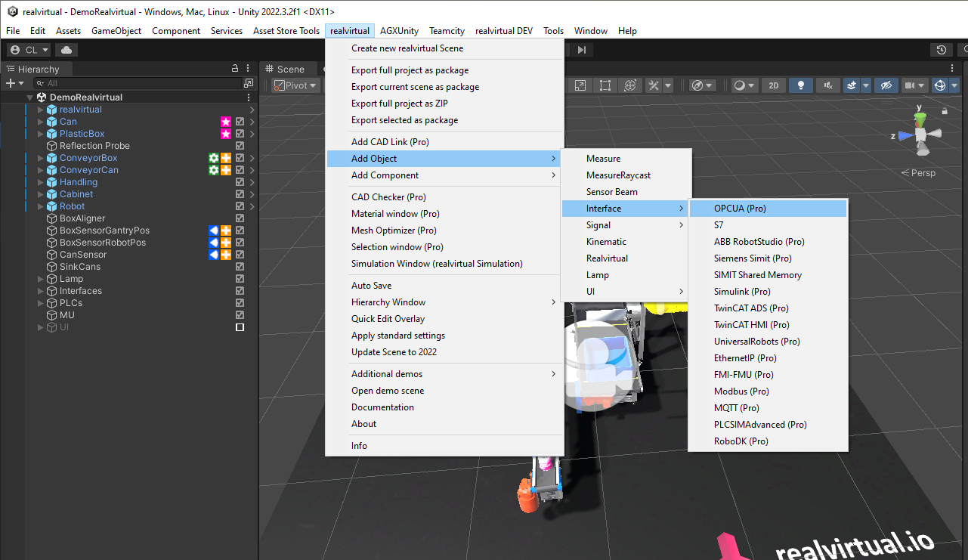Click the Step forward playback button
The height and width of the screenshot is (560, 968).
pyautogui.click(x=581, y=50)
